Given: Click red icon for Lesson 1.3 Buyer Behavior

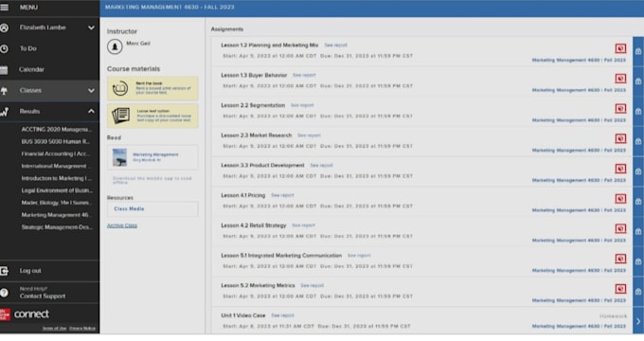Looking at the screenshot, I should [x=620, y=79].
